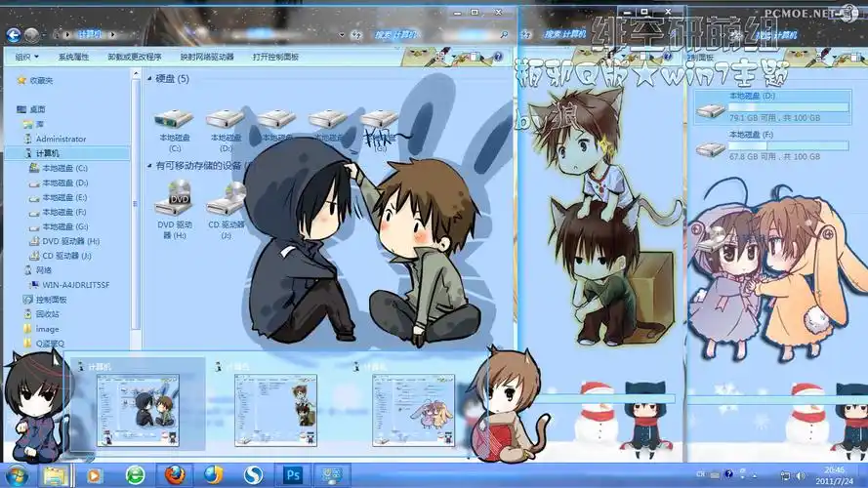Screen dimensions: 868x488
Task: Launch media player from taskbar
Action: click(94, 475)
